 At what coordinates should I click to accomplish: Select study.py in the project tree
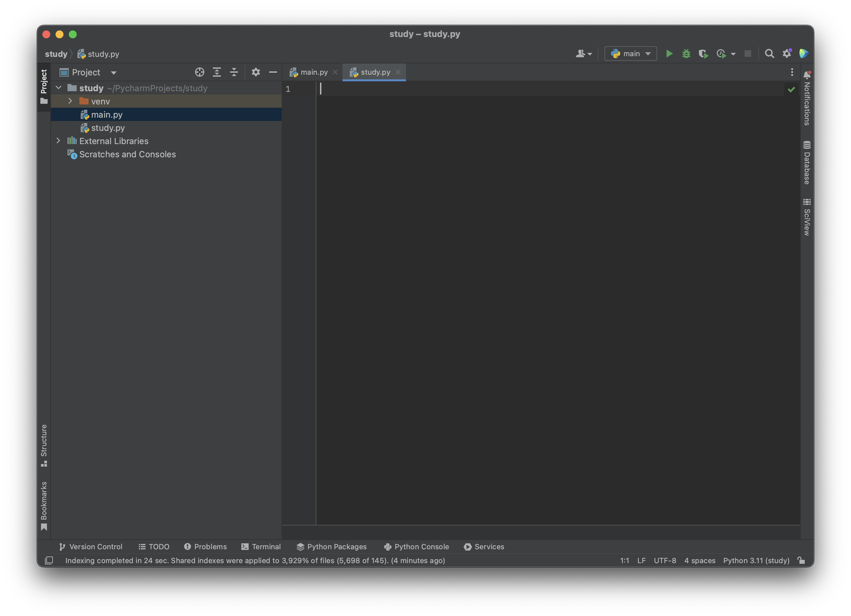pyautogui.click(x=108, y=128)
